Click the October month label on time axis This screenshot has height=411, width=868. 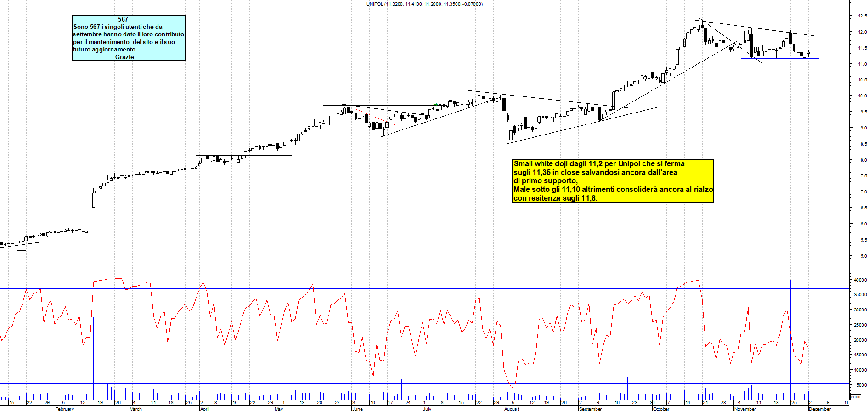click(x=661, y=409)
